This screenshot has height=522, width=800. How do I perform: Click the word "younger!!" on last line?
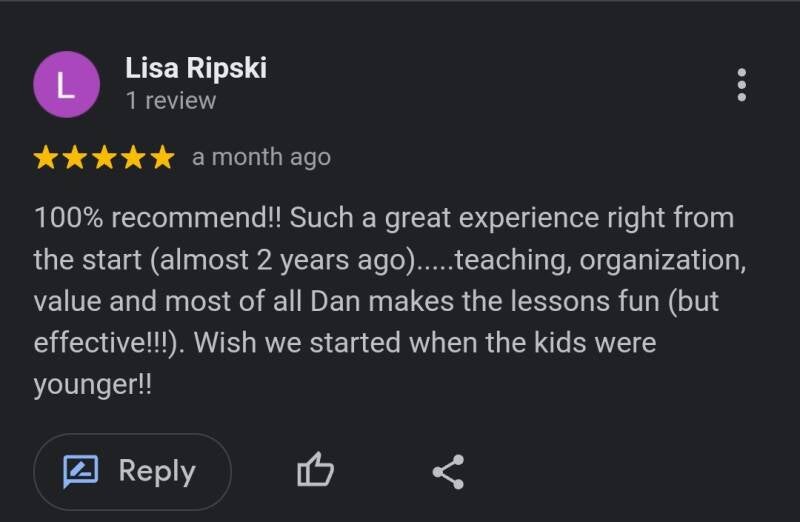(93, 386)
